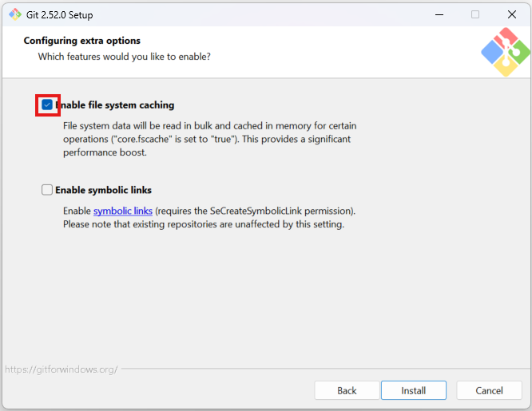Cancel the Git setup wizard
The width and height of the screenshot is (532, 411).
(x=489, y=390)
